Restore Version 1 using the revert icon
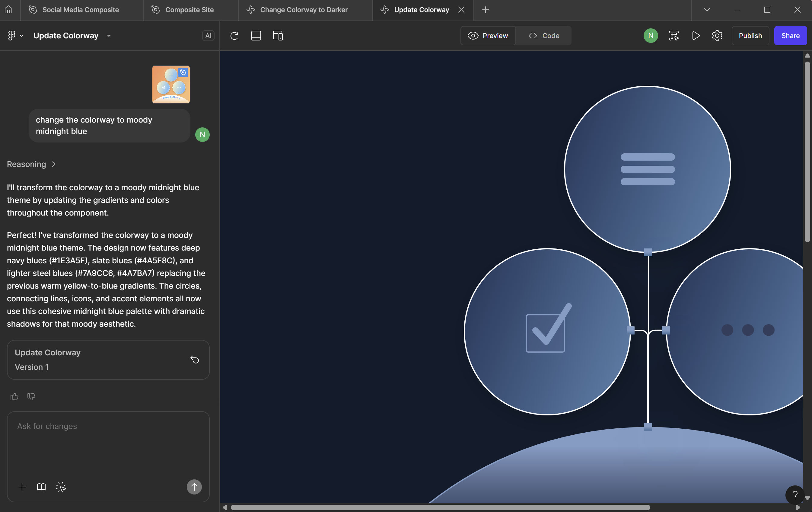Screen dimensions: 812x512 (195, 360)
